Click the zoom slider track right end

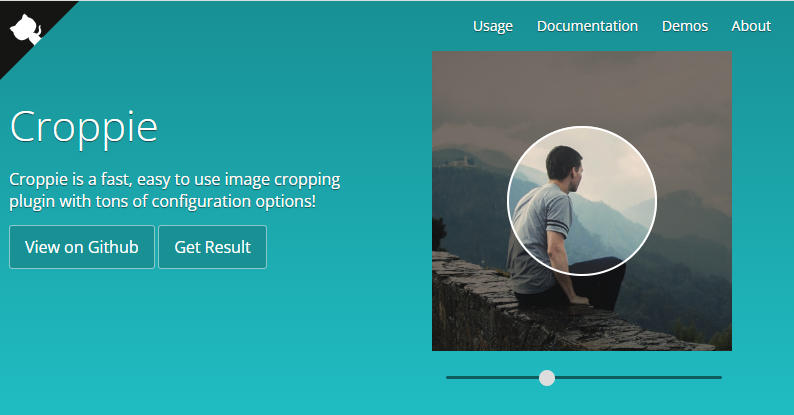[719, 378]
